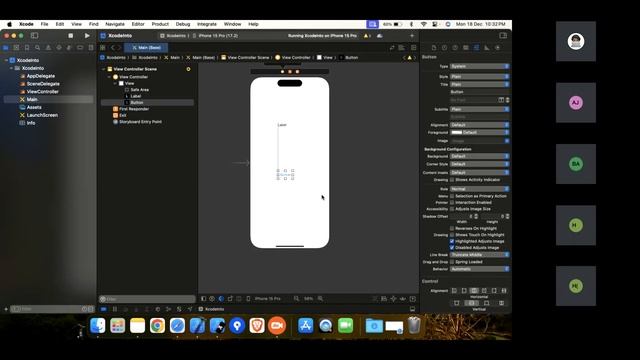640x360 pixels.
Task: Open the Foreground color well
Action: [457, 133]
